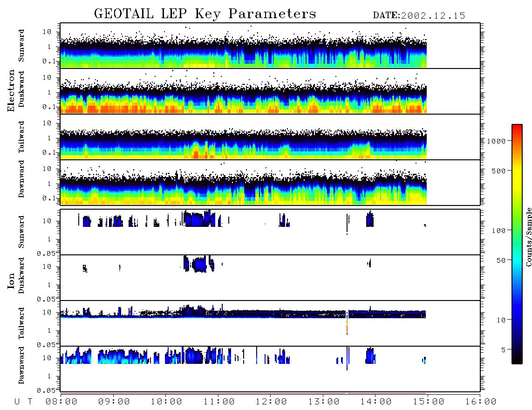Screen dimensions: 532x410
Task: Click the "0.1" tick of Electron Duskward panel
Action: coord(49,107)
